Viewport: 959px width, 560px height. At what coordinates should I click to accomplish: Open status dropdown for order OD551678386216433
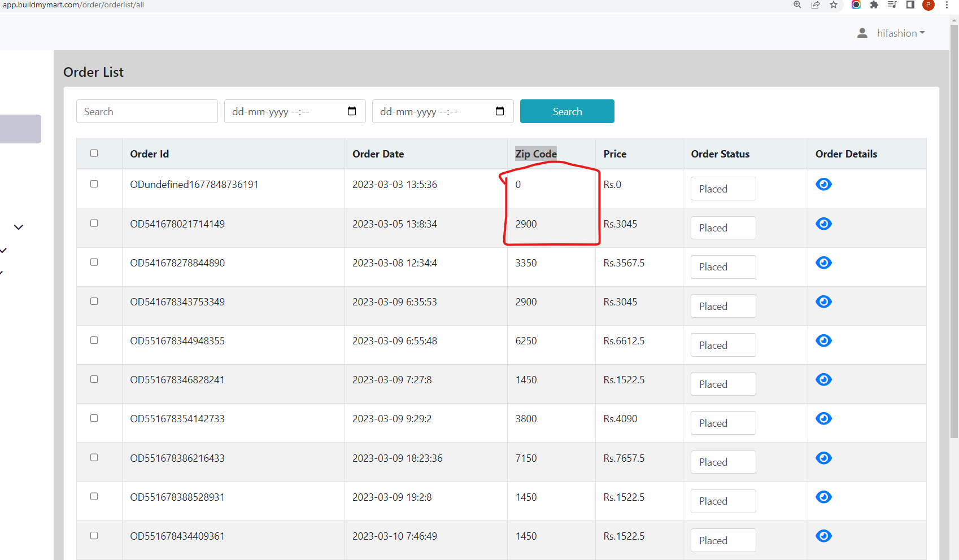pos(723,462)
